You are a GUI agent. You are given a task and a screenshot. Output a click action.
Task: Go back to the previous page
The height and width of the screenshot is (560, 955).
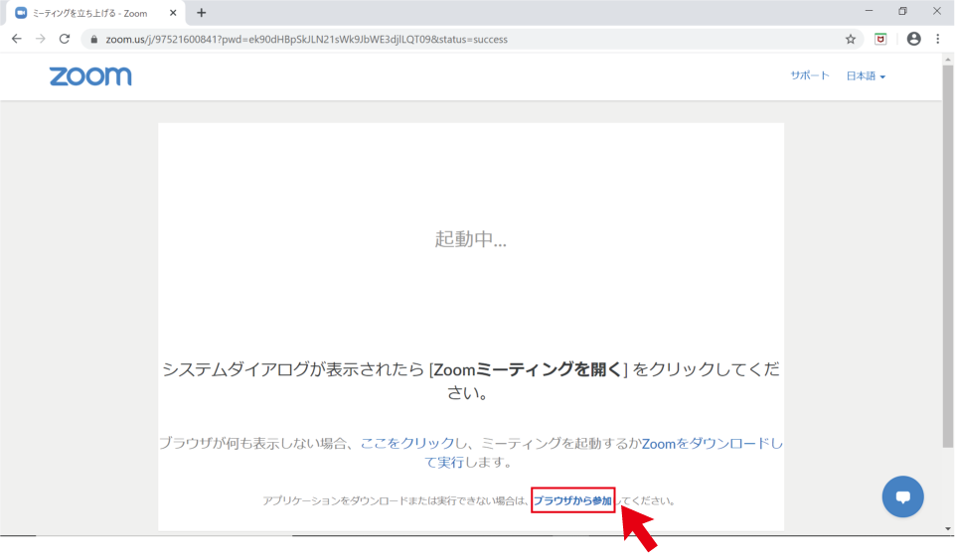coord(17,39)
